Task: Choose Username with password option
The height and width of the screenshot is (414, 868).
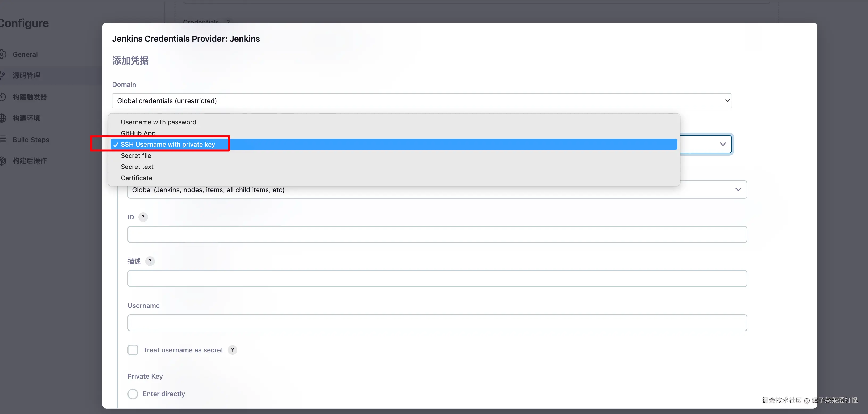Action: (x=158, y=122)
